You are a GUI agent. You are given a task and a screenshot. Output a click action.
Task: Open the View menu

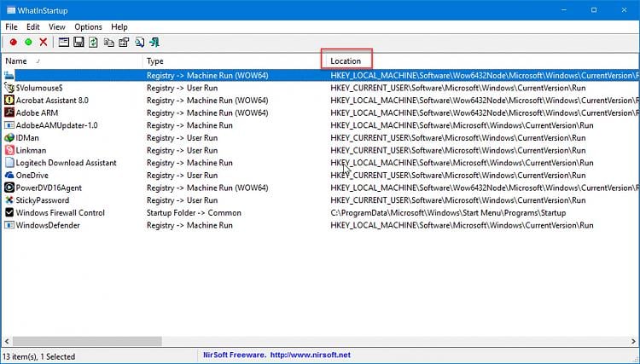pyautogui.click(x=56, y=27)
